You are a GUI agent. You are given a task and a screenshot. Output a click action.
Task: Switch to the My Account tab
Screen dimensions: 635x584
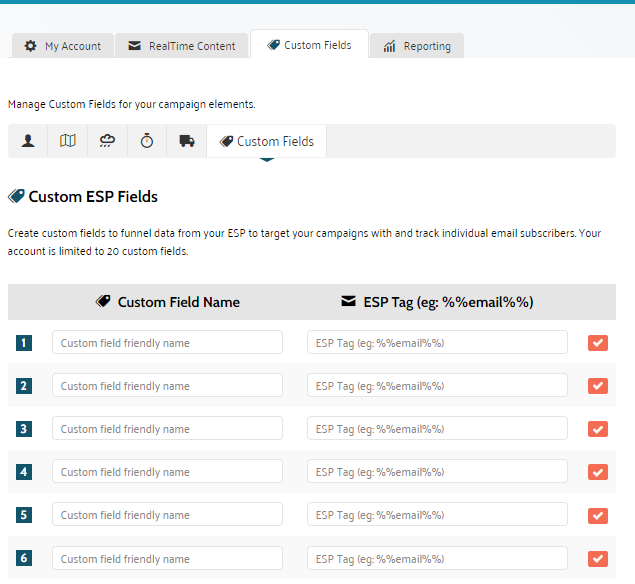click(x=63, y=46)
